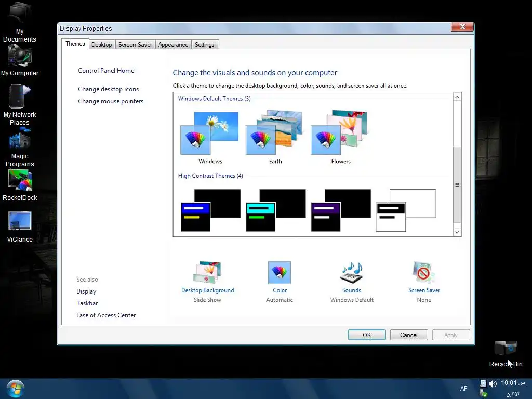Select the purple-titled high contrast theme
Screen dimensions: 532x399
point(341,210)
